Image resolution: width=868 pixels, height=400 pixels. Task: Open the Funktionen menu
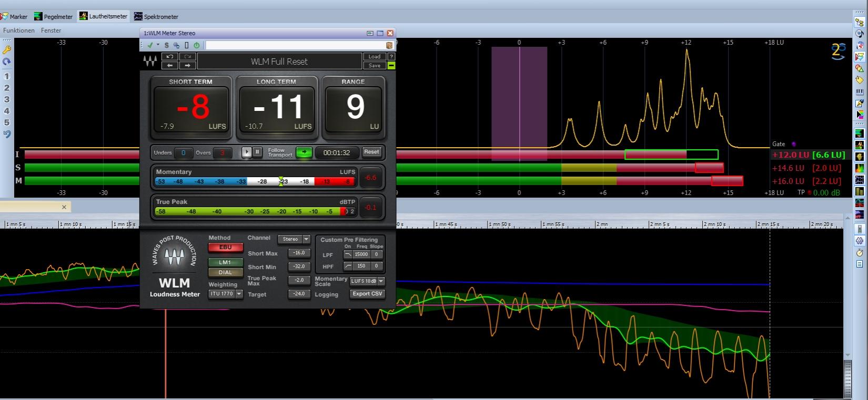pyautogui.click(x=19, y=30)
